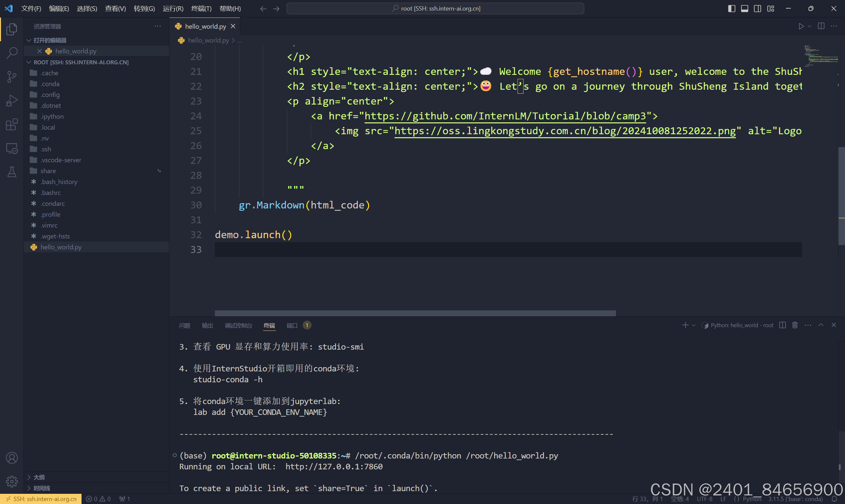Open the Extensions view
Screen dimensions: 845x504
coord(12,125)
